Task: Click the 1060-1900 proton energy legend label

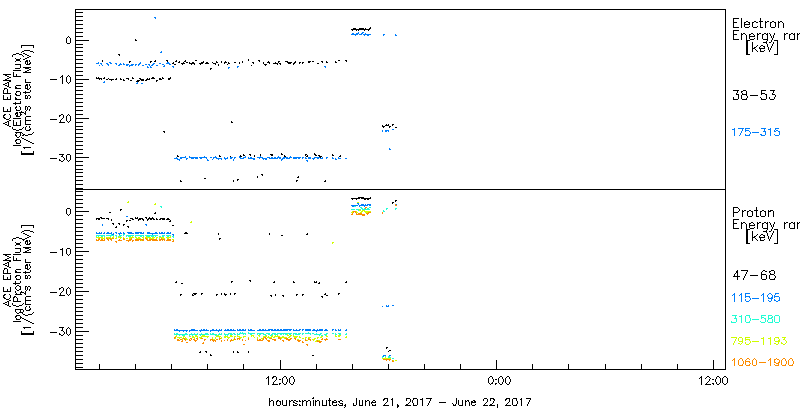Action: click(763, 363)
